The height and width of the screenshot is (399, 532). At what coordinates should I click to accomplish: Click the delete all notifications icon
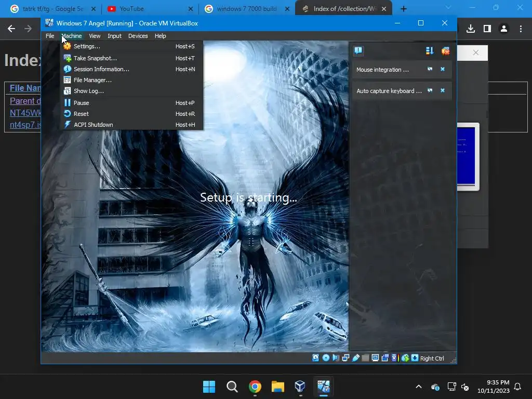pyautogui.click(x=445, y=51)
